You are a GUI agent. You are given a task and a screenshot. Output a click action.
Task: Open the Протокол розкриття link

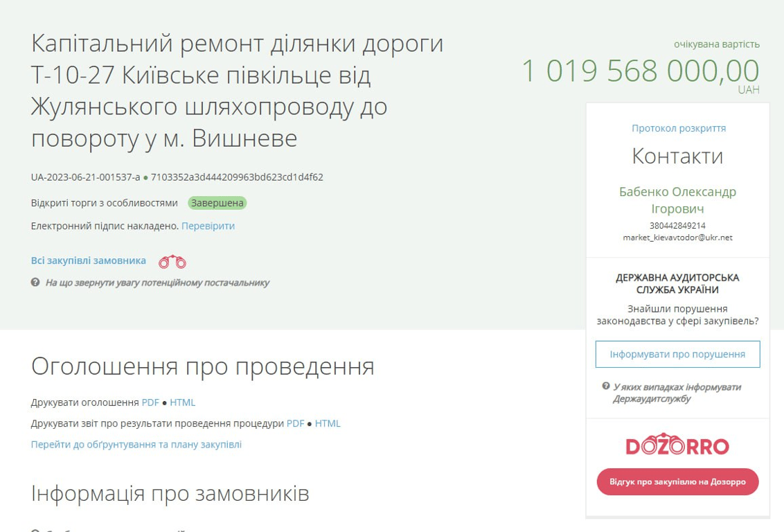click(x=678, y=128)
